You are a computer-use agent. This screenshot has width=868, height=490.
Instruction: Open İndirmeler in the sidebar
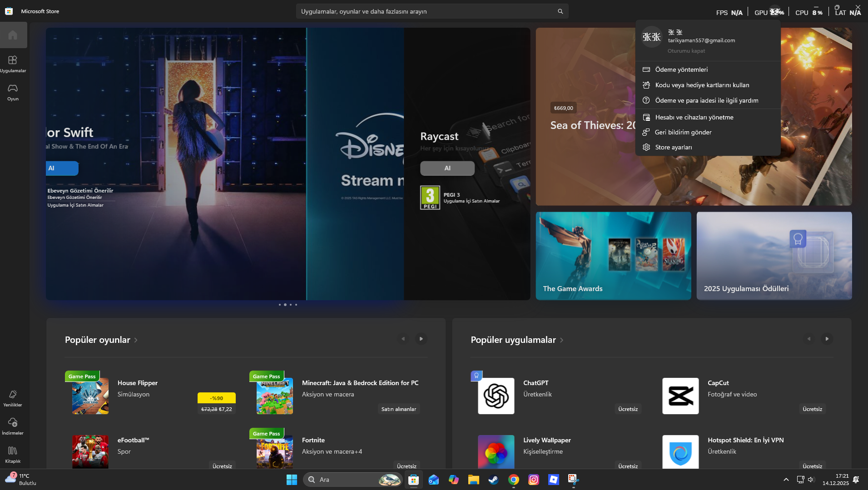point(13,426)
